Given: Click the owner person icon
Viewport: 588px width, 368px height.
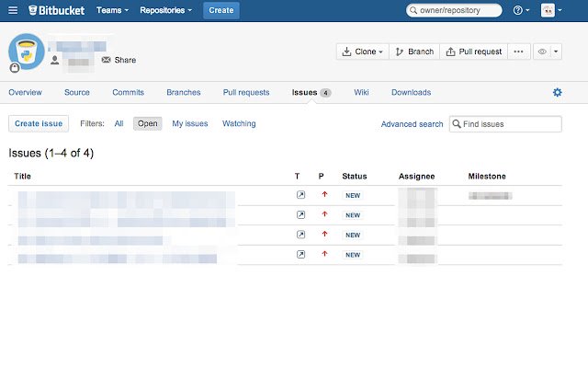Looking at the screenshot, I should click(55, 60).
